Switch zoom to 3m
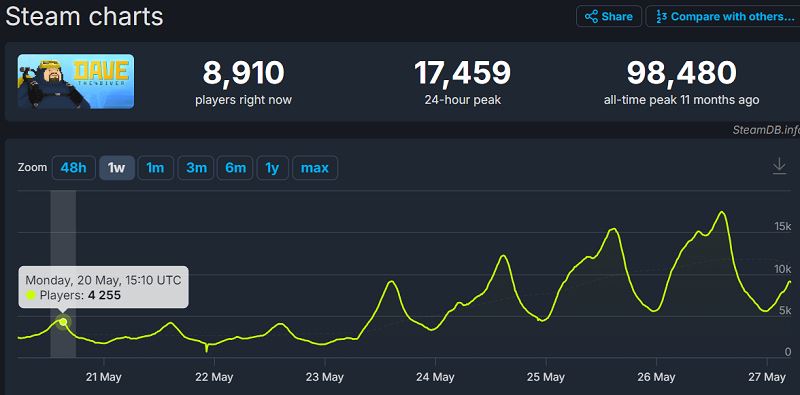This screenshot has height=395, width=800. click(x=196, y=168)
